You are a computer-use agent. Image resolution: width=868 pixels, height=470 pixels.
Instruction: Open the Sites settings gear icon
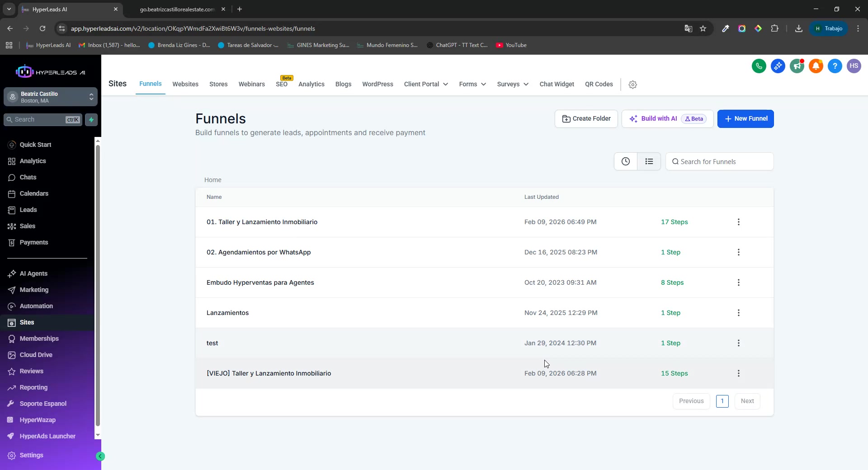click(632, 85)
